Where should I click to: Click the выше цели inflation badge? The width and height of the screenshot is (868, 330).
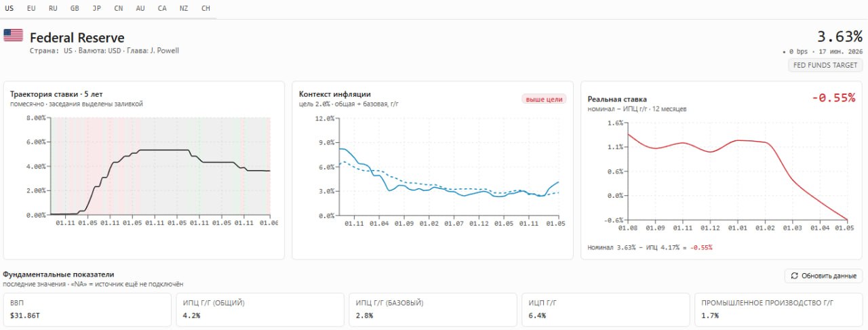544,99
